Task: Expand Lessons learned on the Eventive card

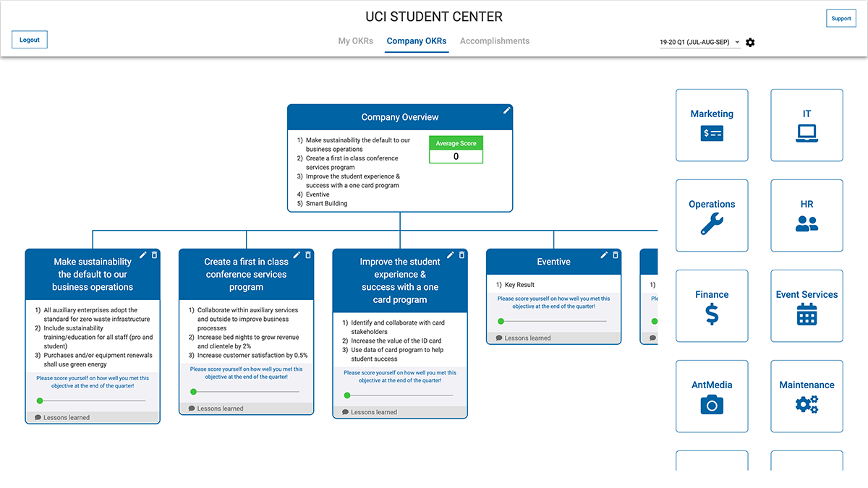Action: point(527,338)
